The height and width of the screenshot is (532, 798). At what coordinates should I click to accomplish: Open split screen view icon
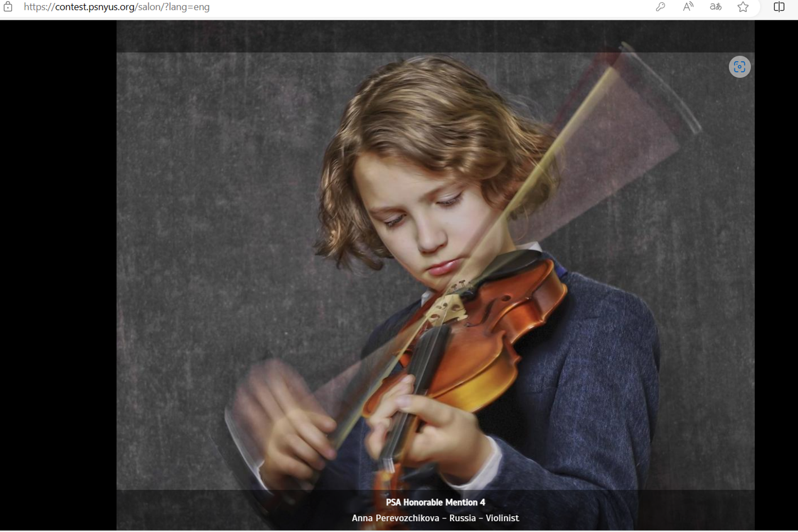tap(779, 7)
